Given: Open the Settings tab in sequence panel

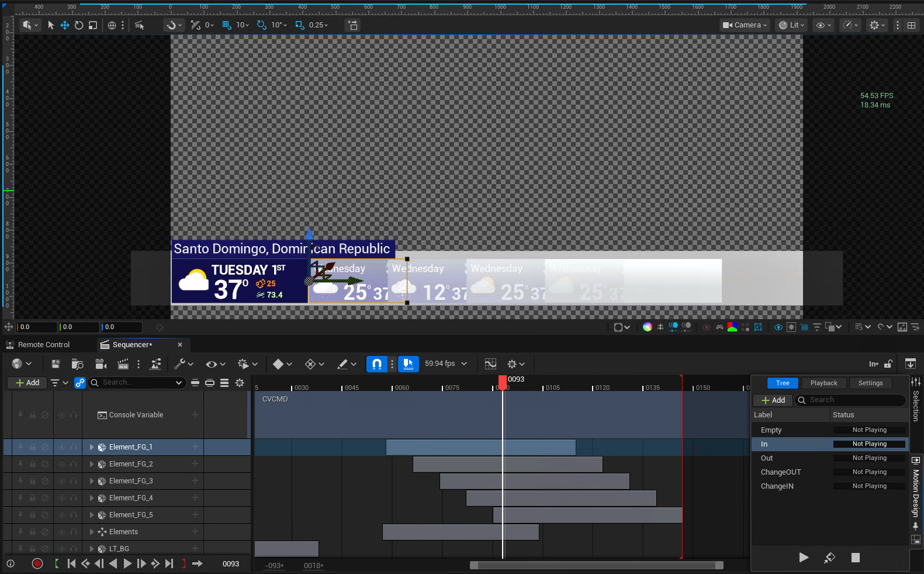Looking at the screenshot, I should (x=870, y=383).
